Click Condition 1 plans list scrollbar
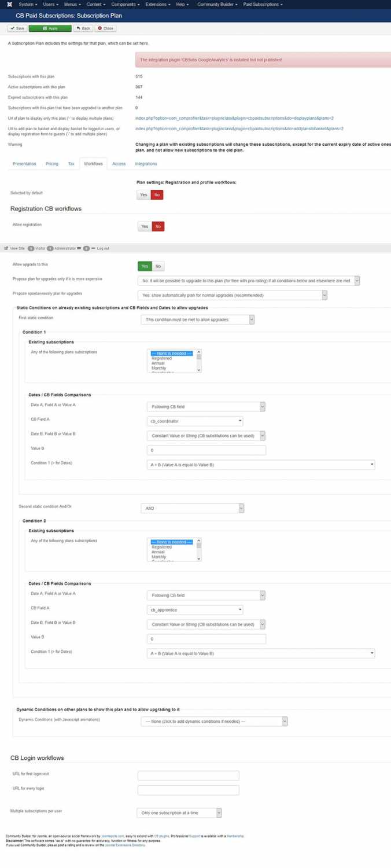This screenshot has height=868, width=391. click(x=199, y=361)
